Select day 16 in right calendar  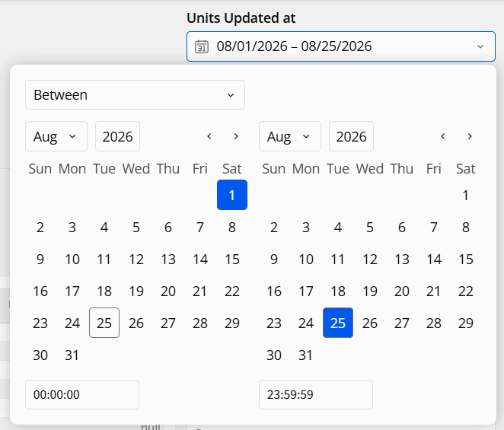pyautogui.click(x=274, y=291)
